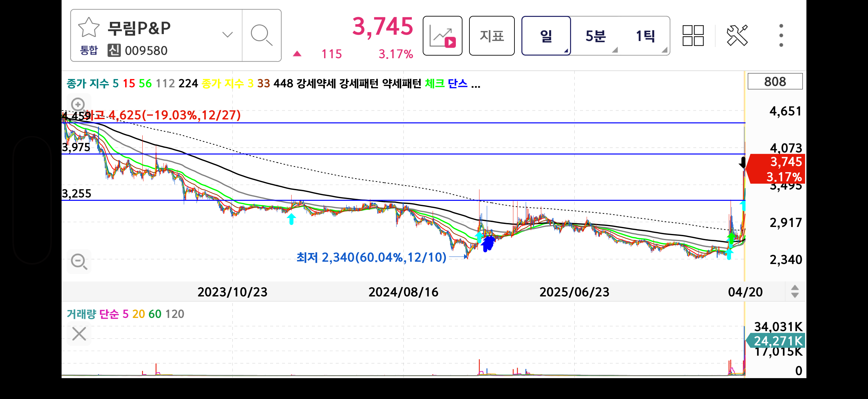The width and height of the screenshot is (868, 399).
Task: Click 신 badge next to stock code
Action: 114,51
